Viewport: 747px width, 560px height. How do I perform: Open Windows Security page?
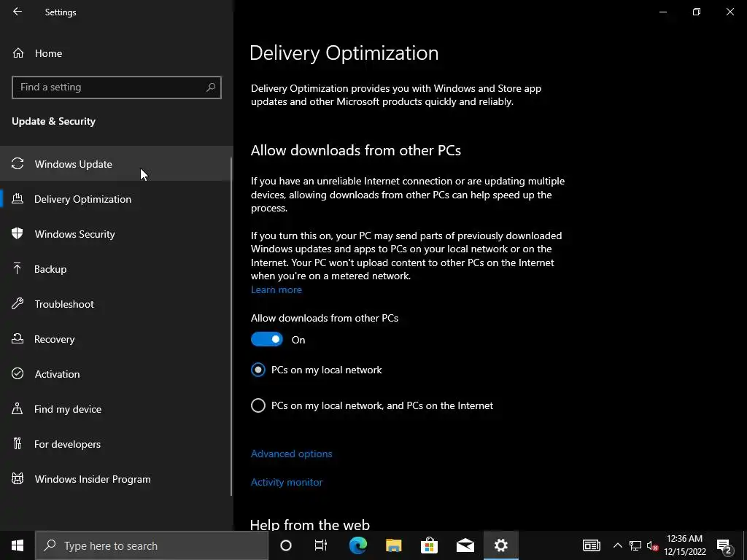click(116, 234)
